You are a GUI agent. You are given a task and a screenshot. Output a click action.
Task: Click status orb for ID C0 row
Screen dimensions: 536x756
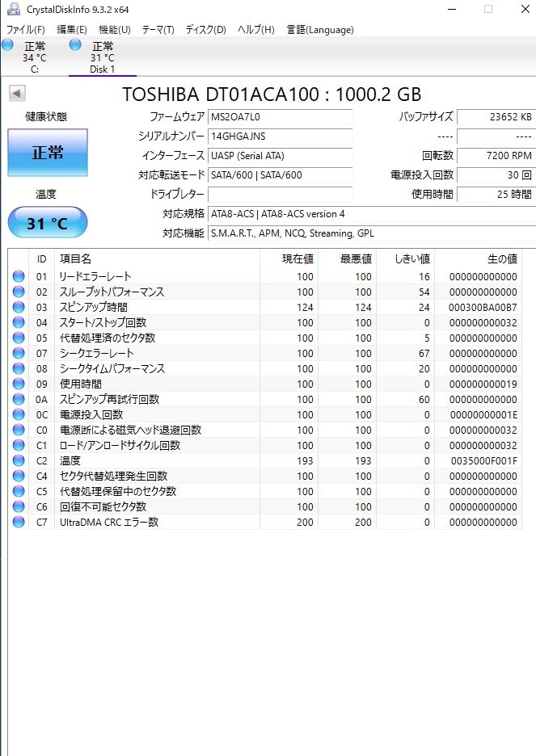click(x=19, y=430)
